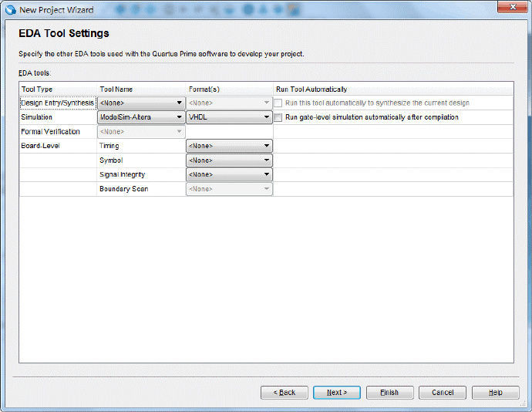The width and height of the screenshot is (532, 412).
Task: Click the EDA tools label
Action: tap(35, 73)
